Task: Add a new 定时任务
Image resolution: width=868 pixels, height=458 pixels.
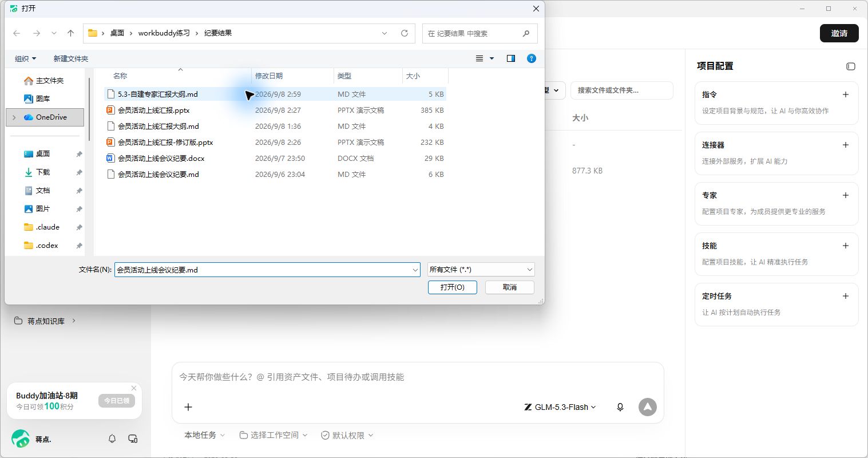Action: [846, 296]
